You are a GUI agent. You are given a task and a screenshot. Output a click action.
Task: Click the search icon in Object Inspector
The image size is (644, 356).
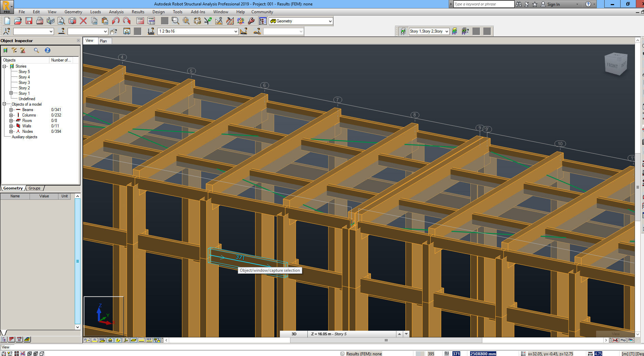click(36, 50)
